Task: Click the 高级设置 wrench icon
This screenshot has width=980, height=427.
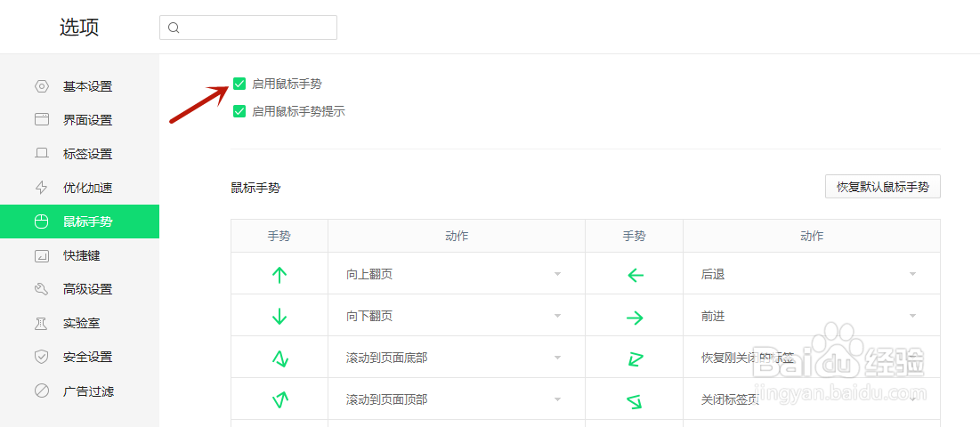Action: [x=41, y=289]
